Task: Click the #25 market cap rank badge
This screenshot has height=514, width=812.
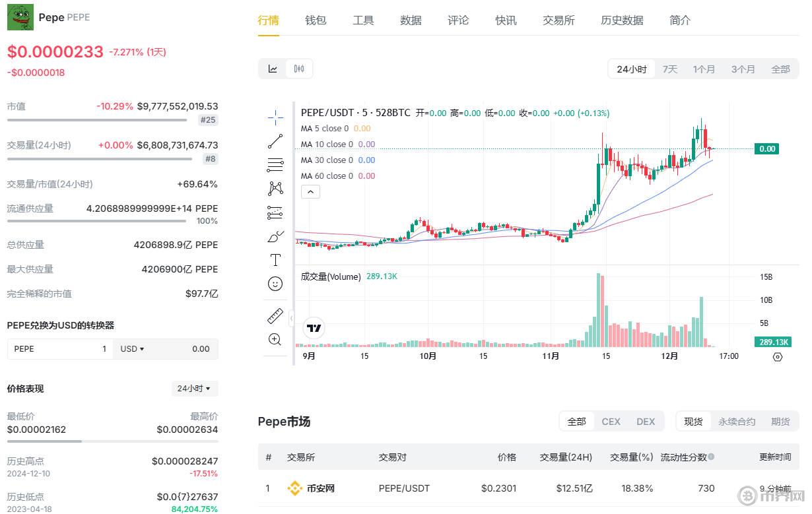Action: tap(208, 120)
